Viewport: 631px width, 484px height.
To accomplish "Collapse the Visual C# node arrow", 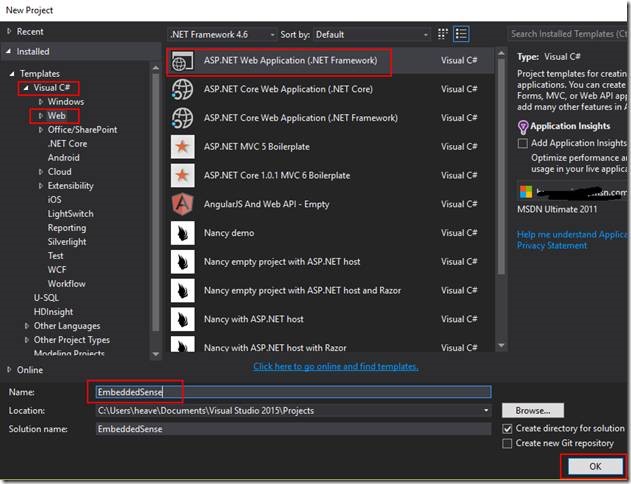I will tap(26, 88).
